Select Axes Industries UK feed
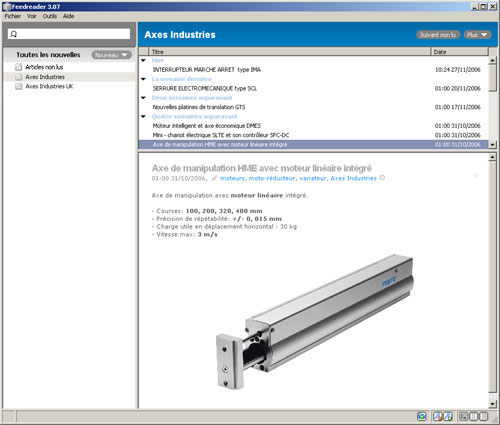The width and height of the screenshot is (500, 425). [49, 86]
